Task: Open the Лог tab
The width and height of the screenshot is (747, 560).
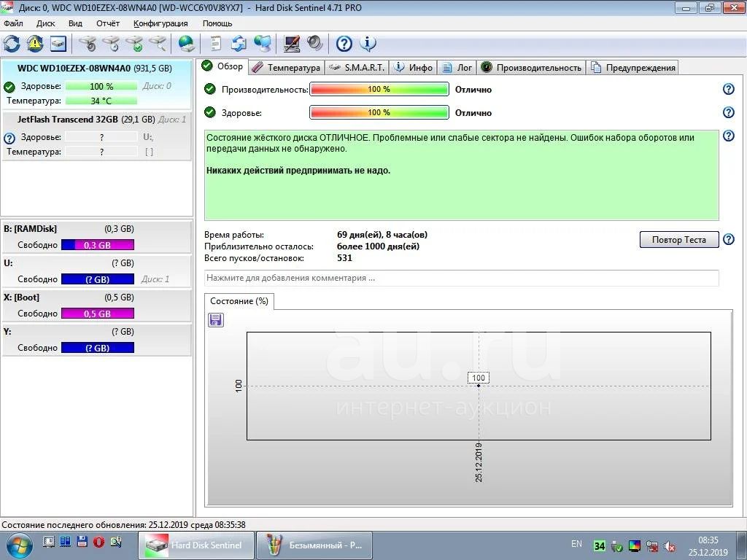Action: (x=457, y=68)
